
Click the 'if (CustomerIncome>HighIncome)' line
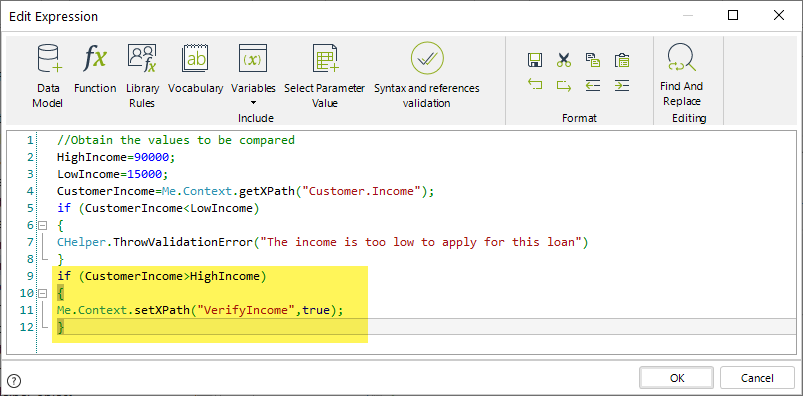(x=162, y=276)
